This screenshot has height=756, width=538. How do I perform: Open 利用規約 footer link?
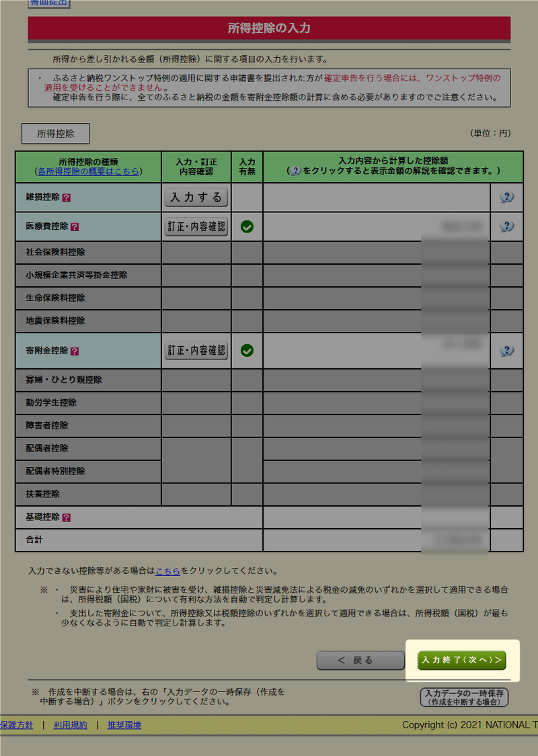coord(71,725)
